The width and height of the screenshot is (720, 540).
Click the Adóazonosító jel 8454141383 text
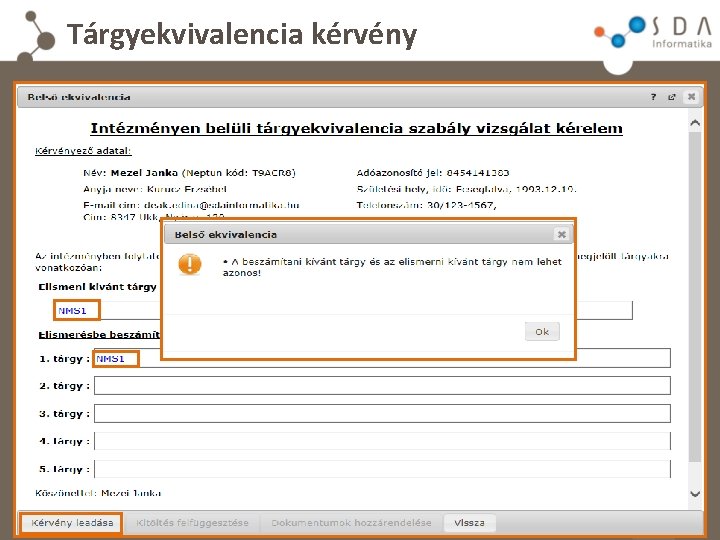pos(433,173)
